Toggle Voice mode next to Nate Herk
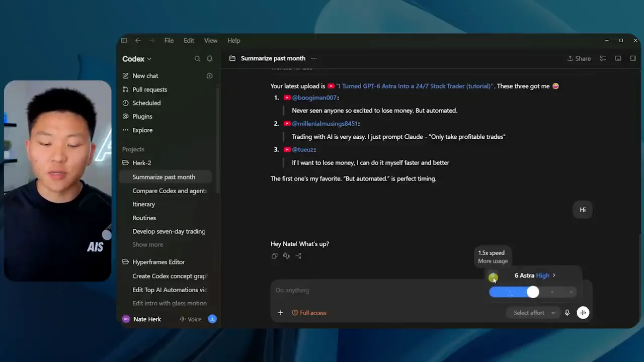 click(x=191, y=319)
